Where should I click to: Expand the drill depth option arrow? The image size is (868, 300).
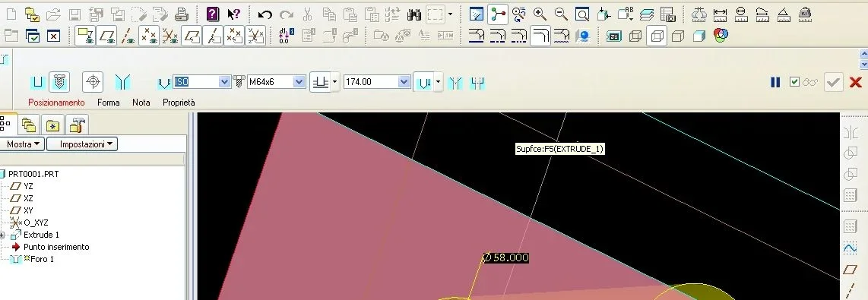(335, 83)
